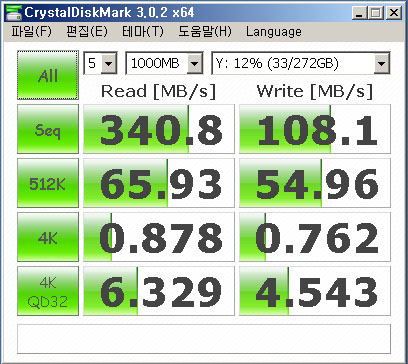Expand the Y: drive selection dropdown
Image resolution: width=408 pixels, height=364 pixels.
(381, 63)
